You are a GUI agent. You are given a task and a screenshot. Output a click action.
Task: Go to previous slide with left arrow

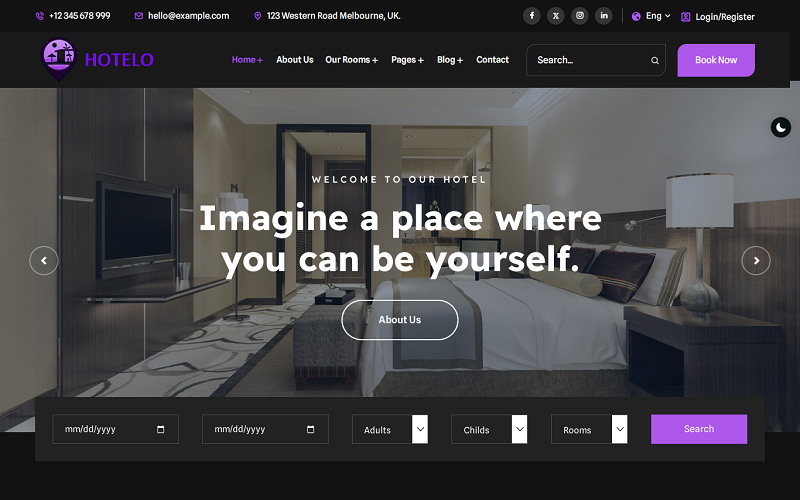coord(44,261)
